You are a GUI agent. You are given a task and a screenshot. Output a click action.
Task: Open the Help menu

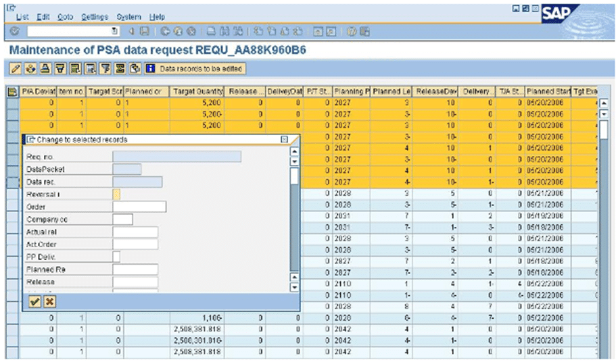[x=157, y=17]
